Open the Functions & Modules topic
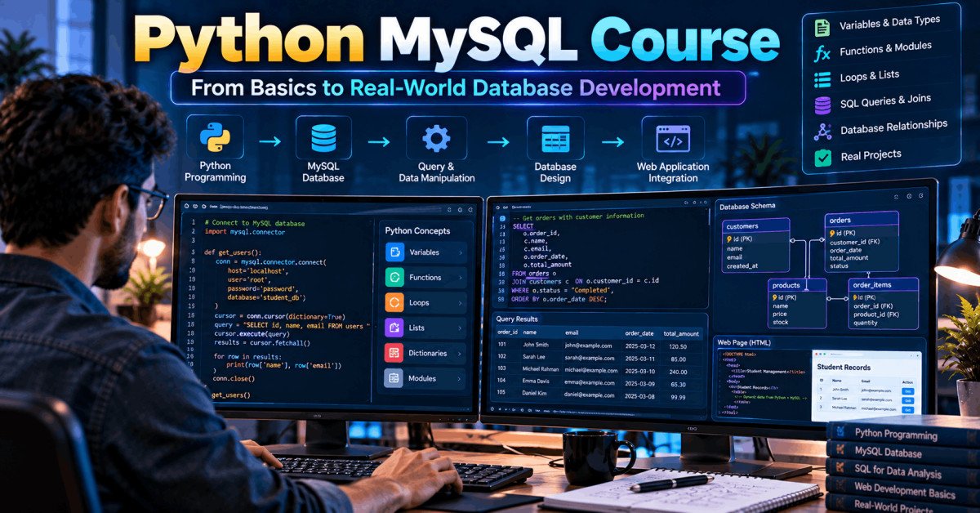The height and width of the screenshot is (513, 980). click(885, 49)
